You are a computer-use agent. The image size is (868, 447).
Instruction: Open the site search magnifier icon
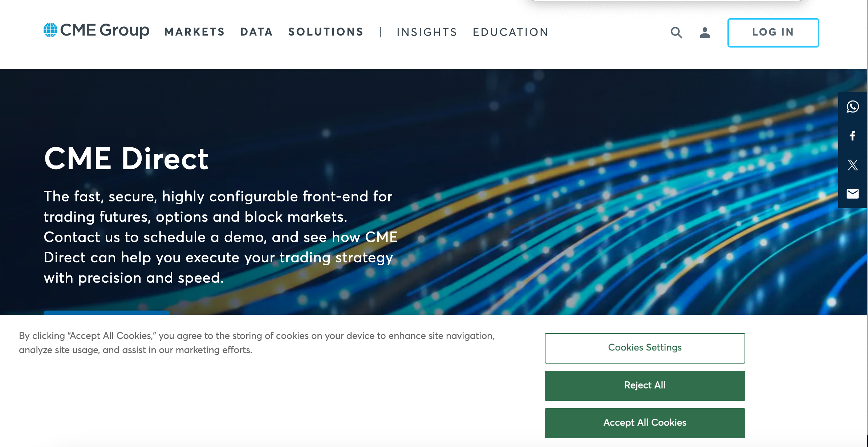pos(676,33)
